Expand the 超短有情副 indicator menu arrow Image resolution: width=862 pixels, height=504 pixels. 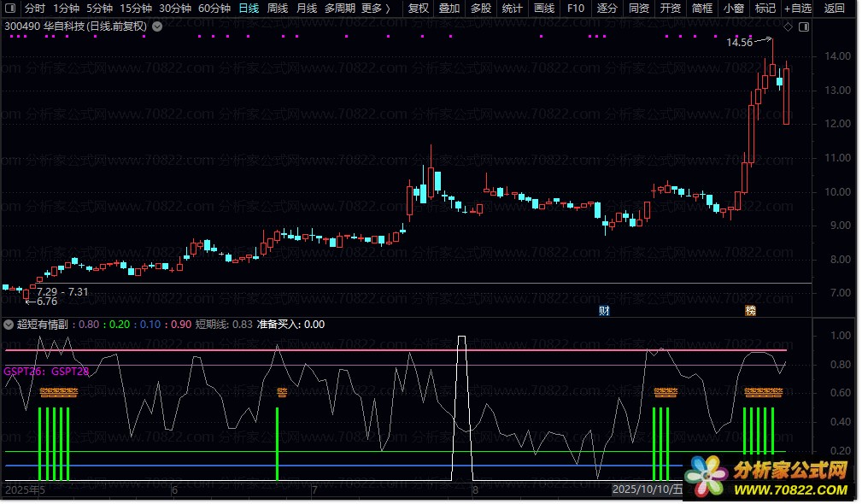tap(9, 325)
